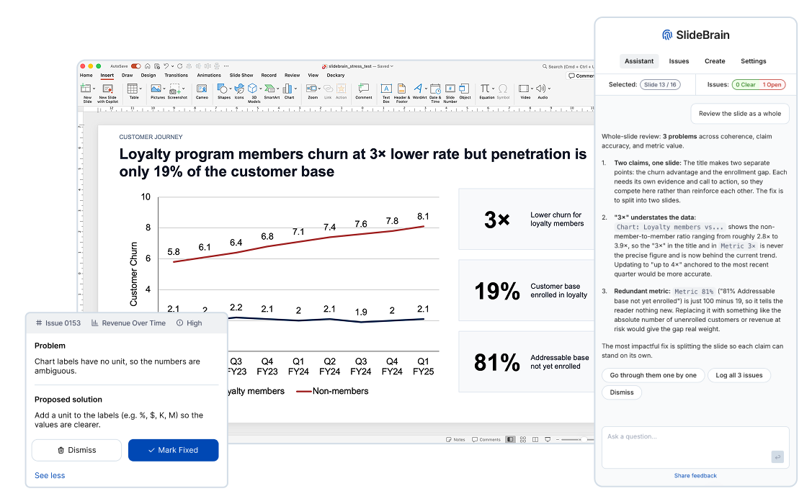Toggle the AutoSave switch

point(135,66)
